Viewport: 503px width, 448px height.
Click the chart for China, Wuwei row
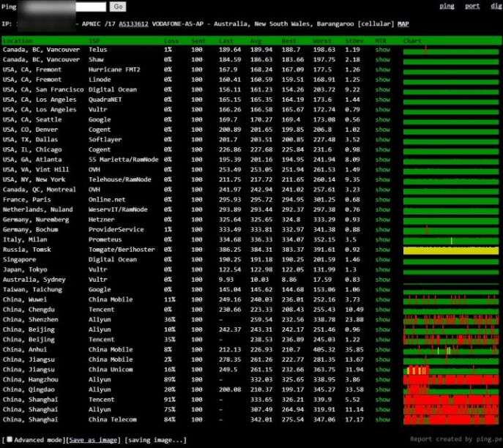pos(451,300)
